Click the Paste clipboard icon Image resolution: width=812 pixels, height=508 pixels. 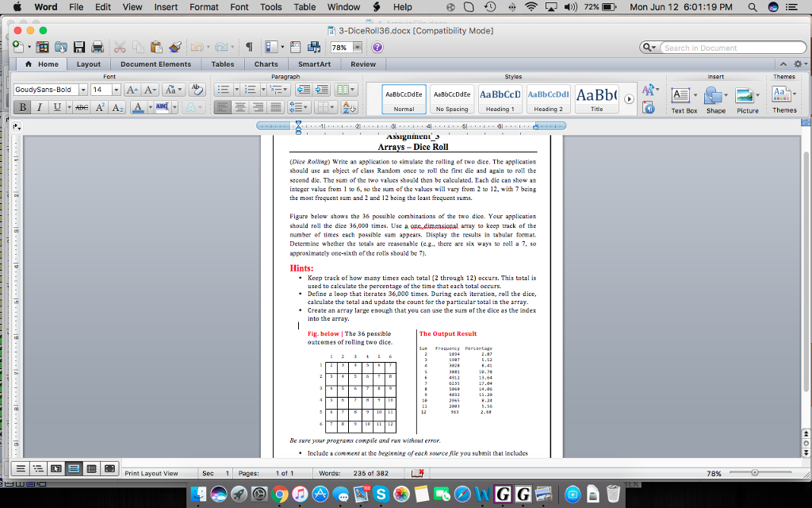point(155,45)
